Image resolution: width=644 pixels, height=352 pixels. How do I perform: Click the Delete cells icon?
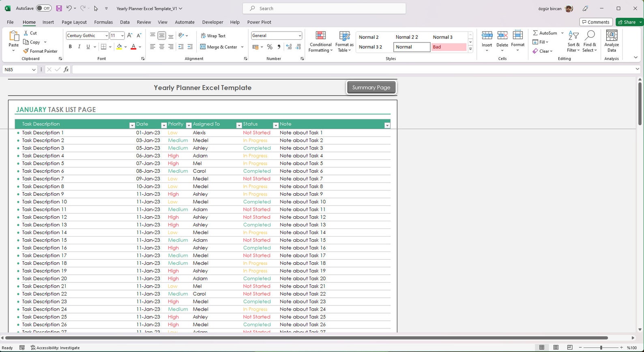[502, 36]
